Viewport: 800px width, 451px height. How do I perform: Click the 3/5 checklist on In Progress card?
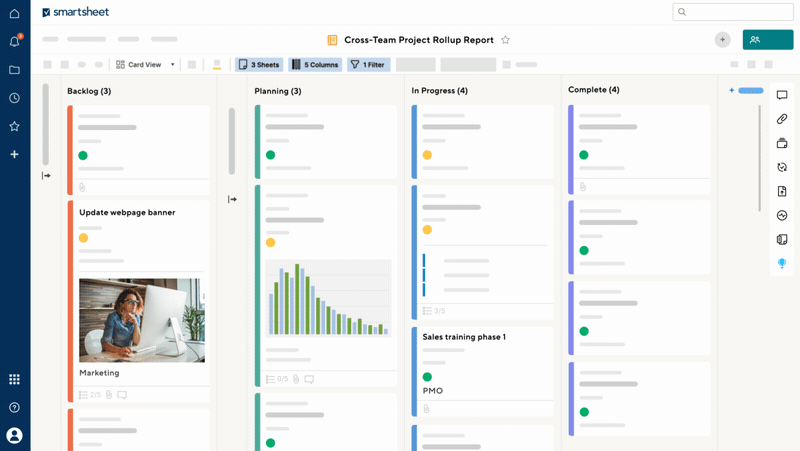tap(434, 311)
